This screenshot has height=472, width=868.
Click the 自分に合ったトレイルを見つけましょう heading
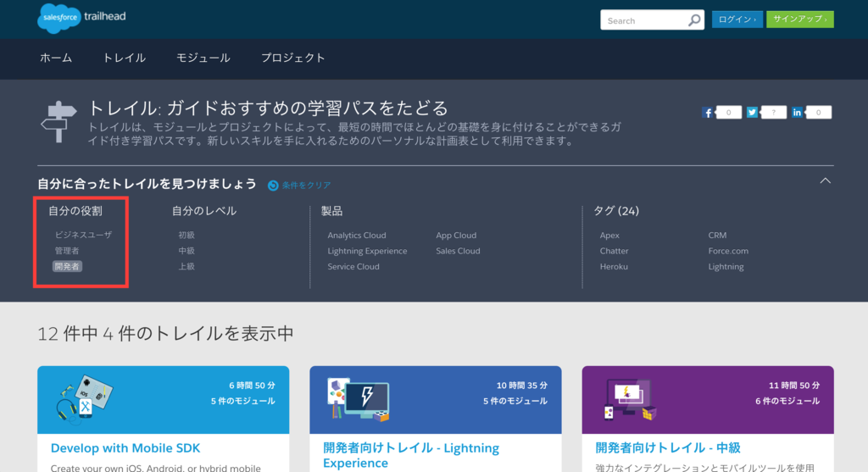[x=147, y=184]
